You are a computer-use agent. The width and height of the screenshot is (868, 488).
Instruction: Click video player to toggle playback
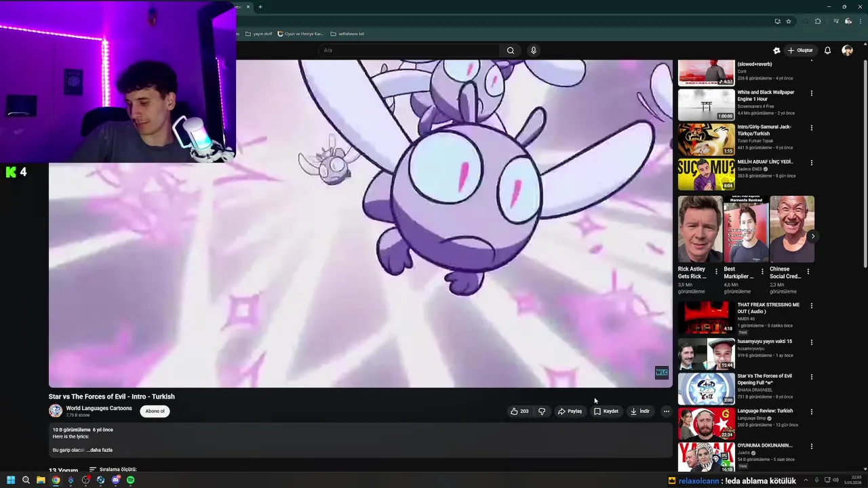pyautogui.click(x=360, y=224)
